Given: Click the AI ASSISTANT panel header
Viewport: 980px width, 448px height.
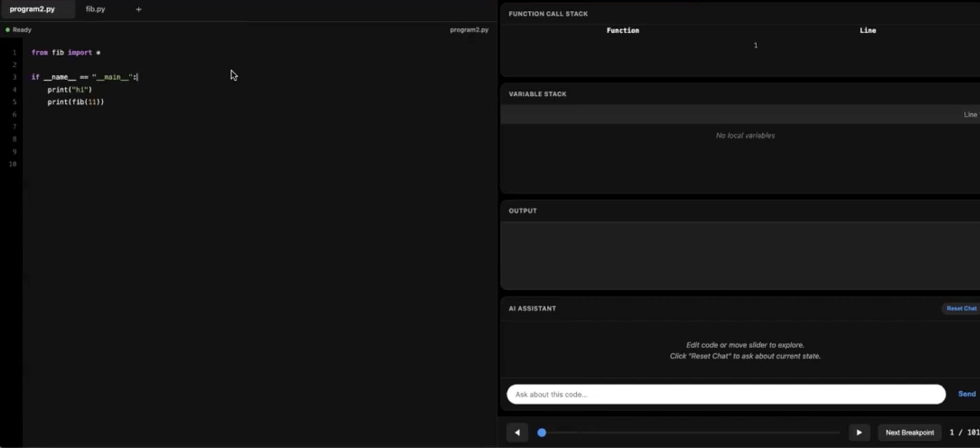Looking at the screenshot, I should (532, 308).
